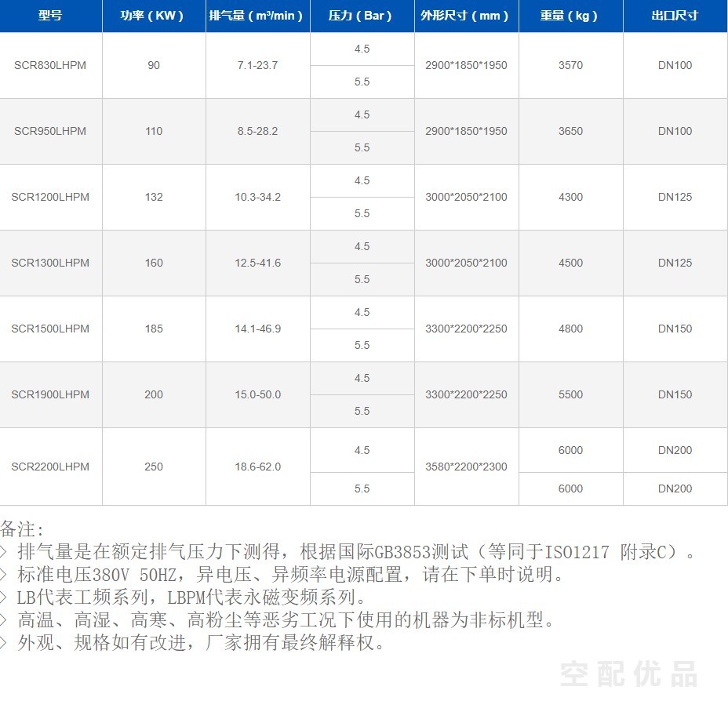Click the power value 250

pyautogui.click(x=154, y=467)
